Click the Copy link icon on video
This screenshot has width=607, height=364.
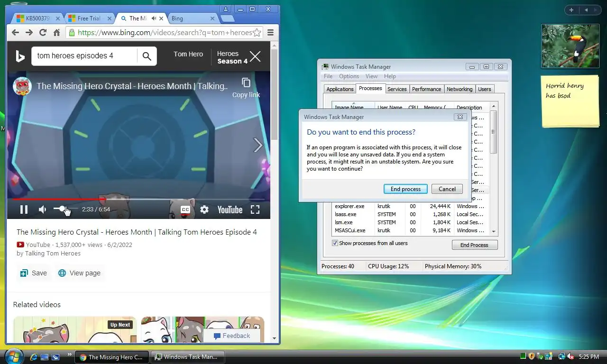pyautogui.click(x=246, y=83)
